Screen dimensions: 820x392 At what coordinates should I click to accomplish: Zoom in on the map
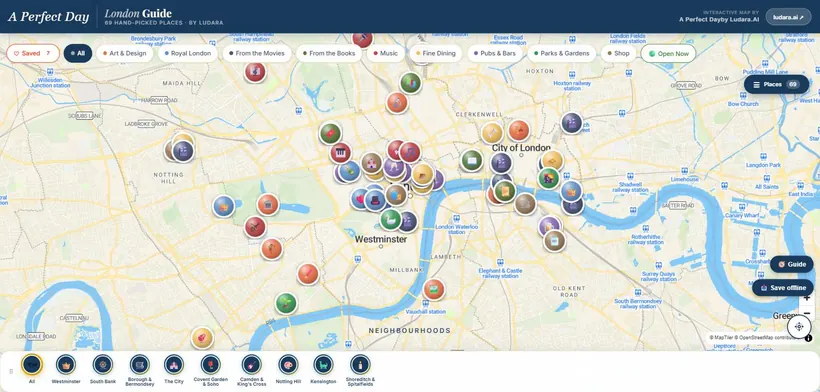[807, 298]
